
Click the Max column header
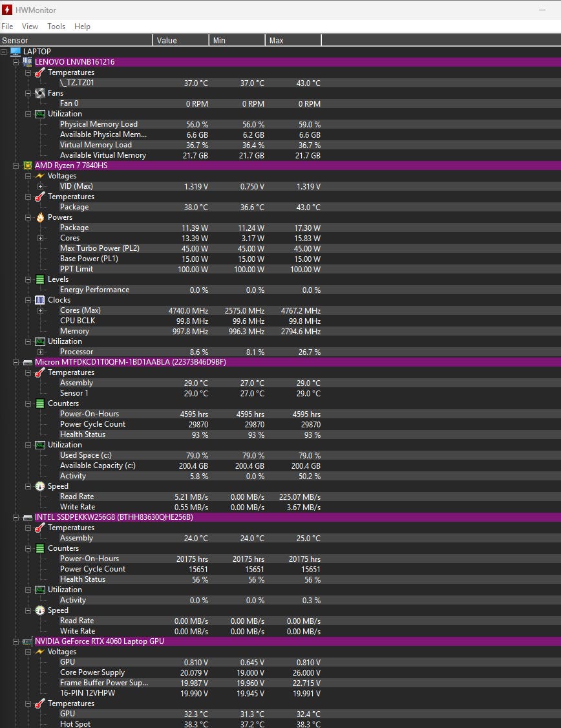293,40
